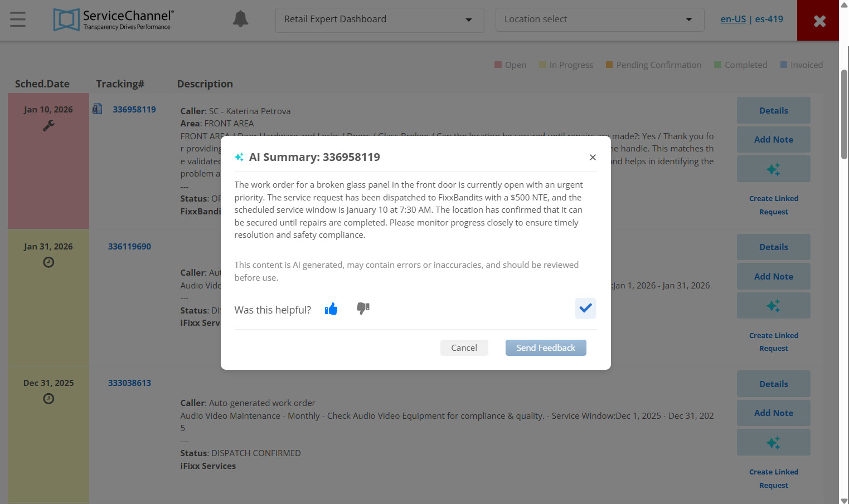
Task: Open AI summary sparkle for work order 333038613
Action: (x=773, y=443)
